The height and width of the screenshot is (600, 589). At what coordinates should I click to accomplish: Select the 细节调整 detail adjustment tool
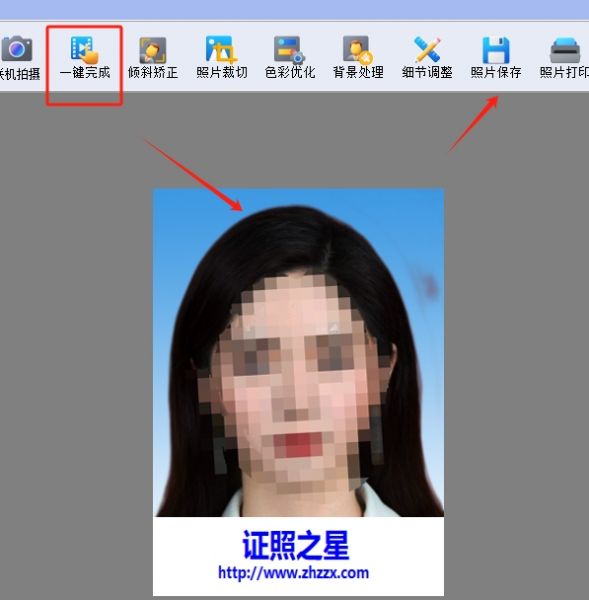427,57
